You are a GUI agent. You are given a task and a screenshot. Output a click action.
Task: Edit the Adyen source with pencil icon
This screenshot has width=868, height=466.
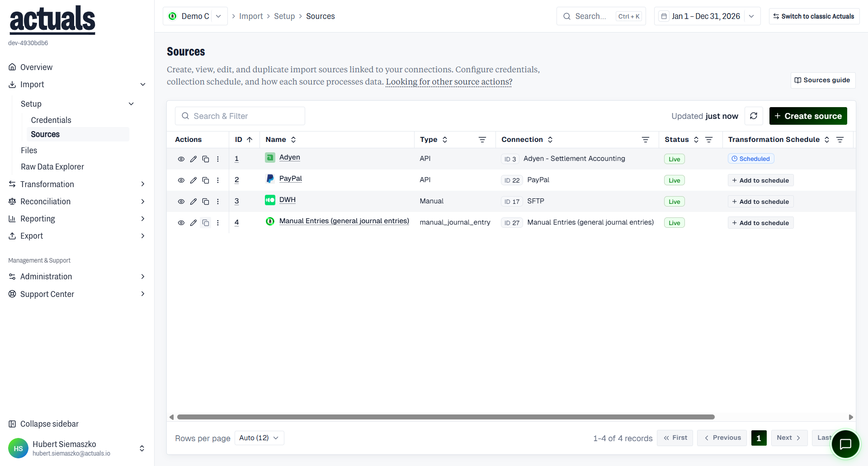point(193,159)
